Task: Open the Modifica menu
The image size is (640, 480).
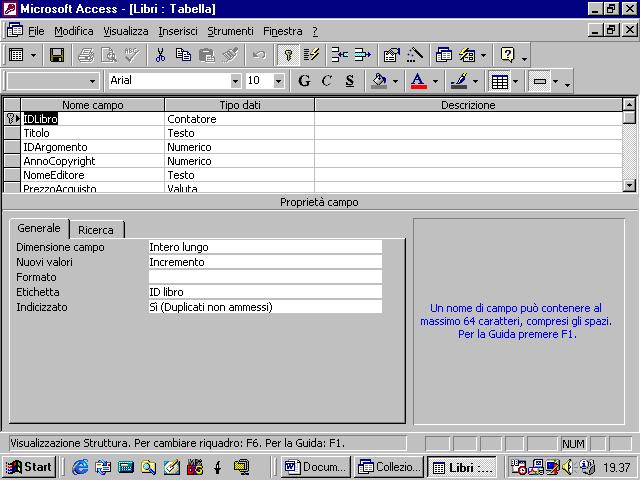Action: pos(74,31)
